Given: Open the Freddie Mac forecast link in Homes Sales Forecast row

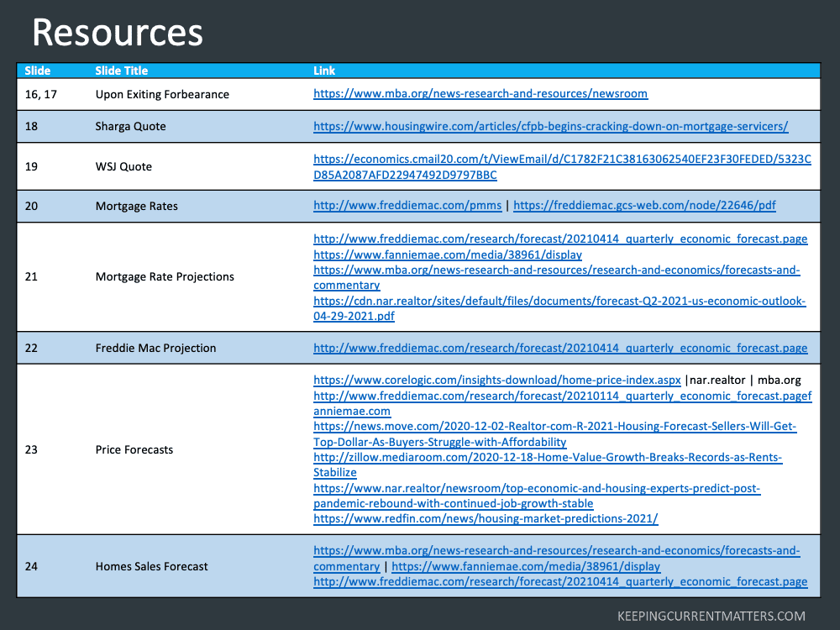Looking at the screenshot, I should point(560,582).
